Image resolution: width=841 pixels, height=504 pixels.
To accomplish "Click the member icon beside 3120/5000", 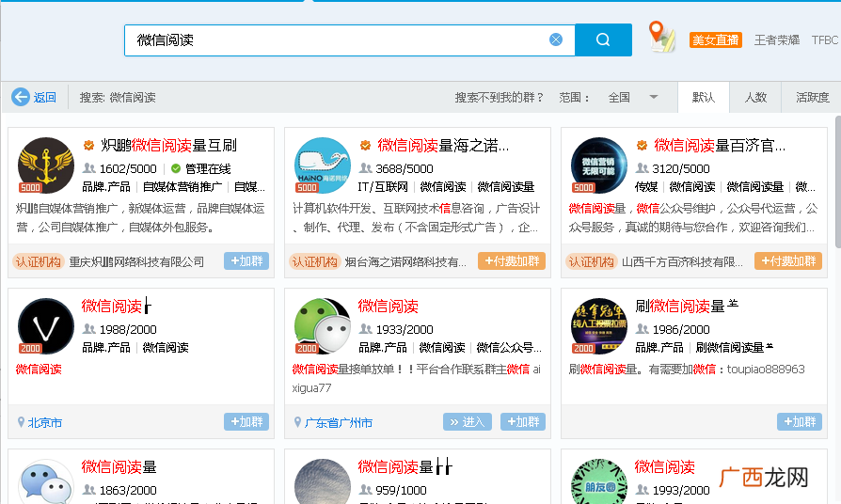I will (643, 168).
